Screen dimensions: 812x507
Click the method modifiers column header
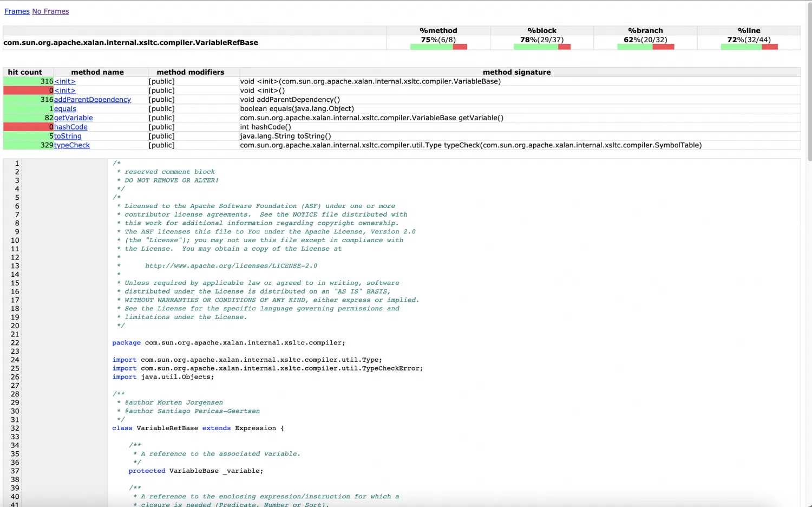(x=191, y=72)
